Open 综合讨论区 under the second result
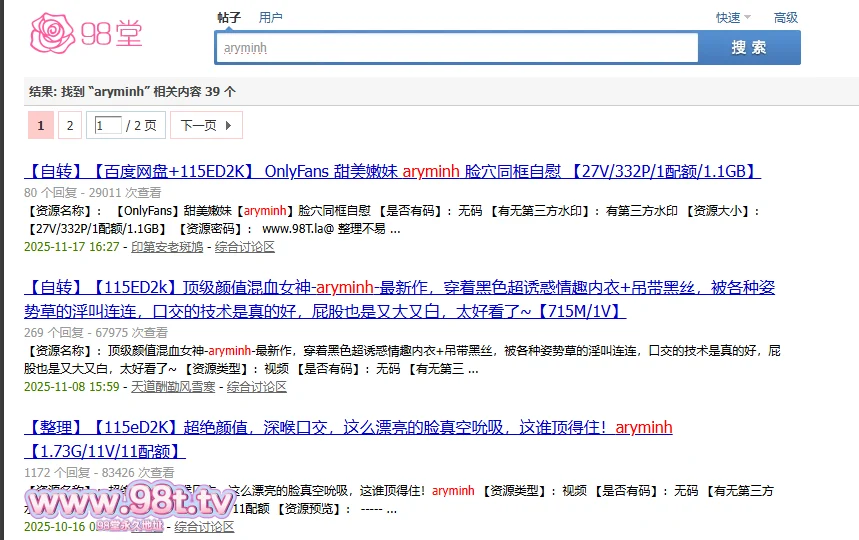 pos(257,386)
